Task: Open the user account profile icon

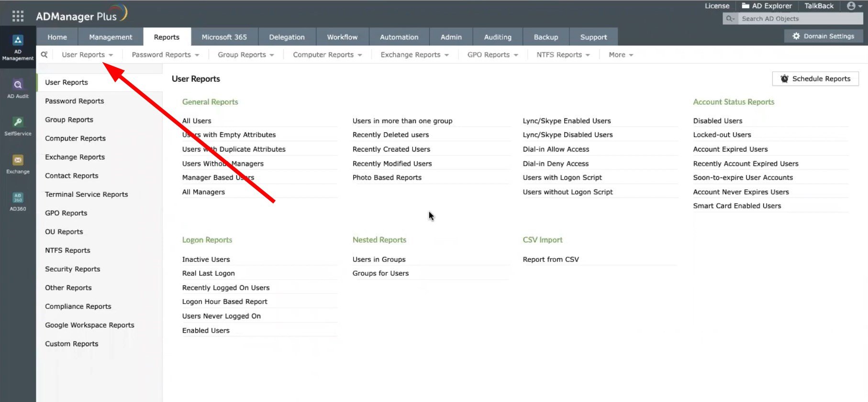Action: [854, 6]
